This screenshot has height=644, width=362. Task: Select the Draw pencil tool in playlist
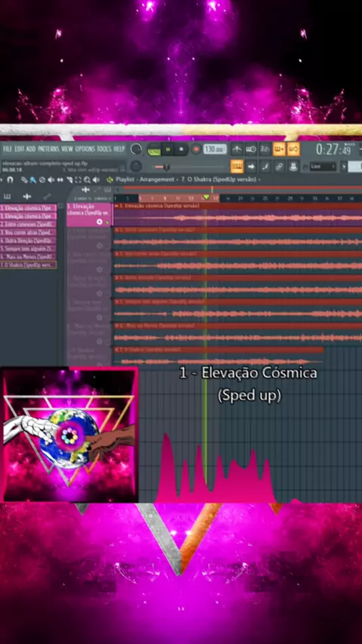(24, 179)
